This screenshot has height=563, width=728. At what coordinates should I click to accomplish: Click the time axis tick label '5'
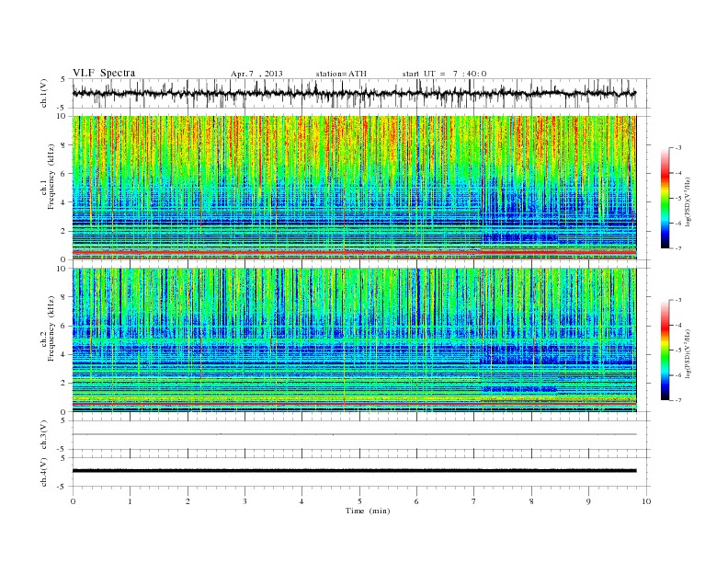point(359,501)
